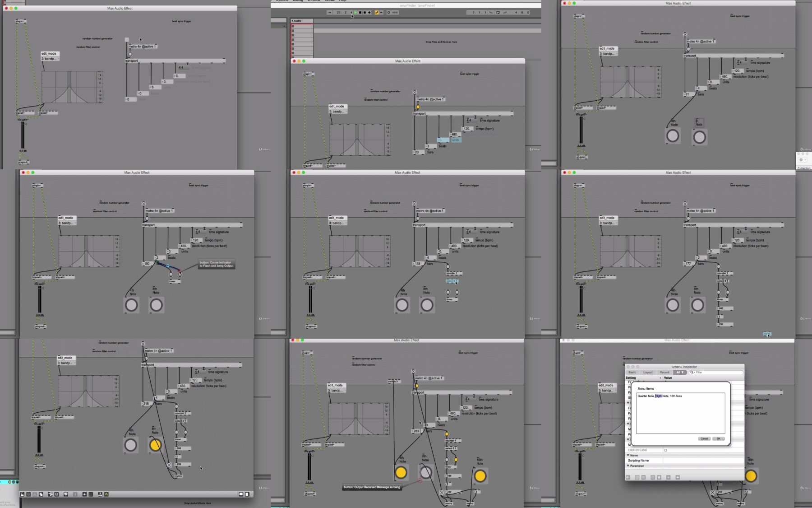Switch to the Layout tab in the umenu inspector
The width and height of the screenshot is (812, 508).
coord(648,373)
